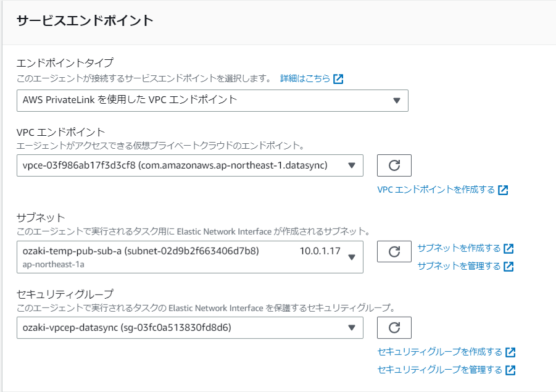Click the subnet dropdown arrow
This screenshot has height=392, width=556.
tap(352, 257)
